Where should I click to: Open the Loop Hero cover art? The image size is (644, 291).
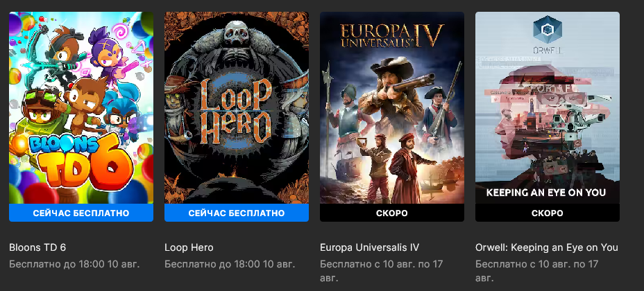[x=237, y=108]
